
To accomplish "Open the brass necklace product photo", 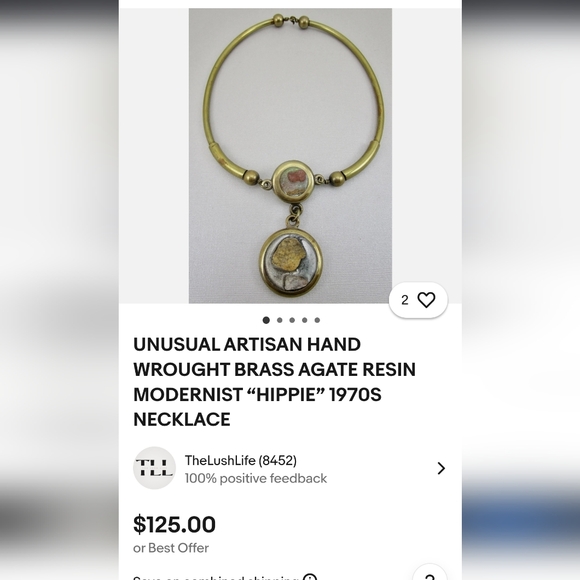I will (x=290, y=156).
